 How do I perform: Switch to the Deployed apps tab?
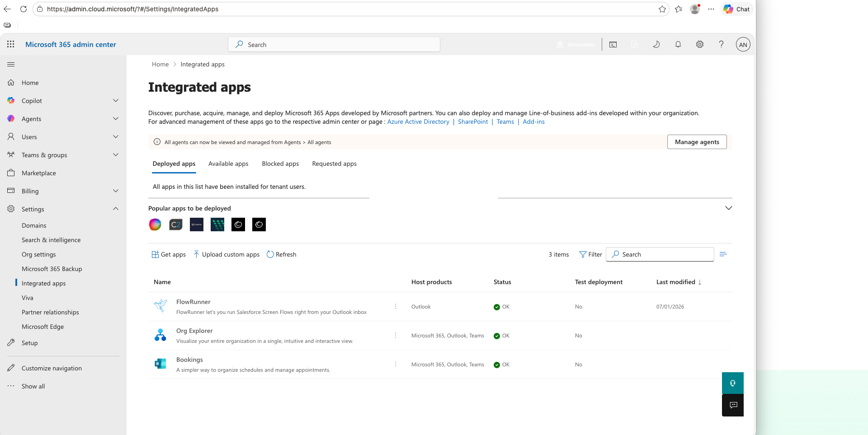(x=174, y=164)
